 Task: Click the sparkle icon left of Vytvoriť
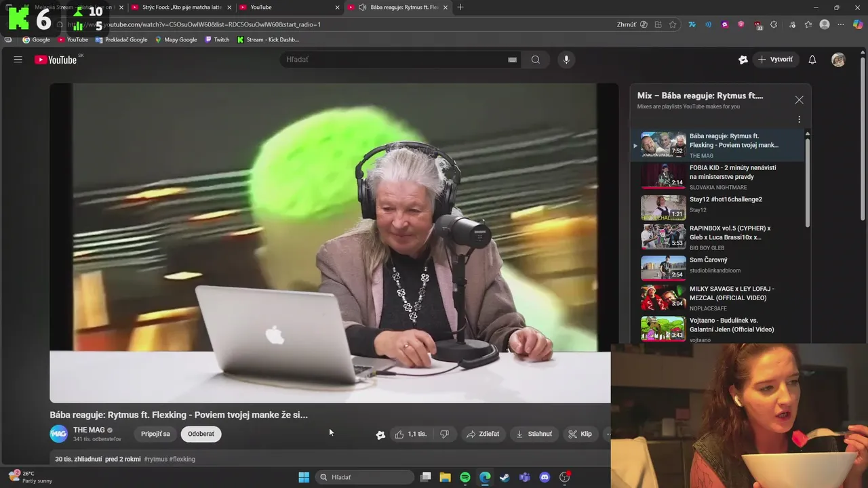coord(743,60)
